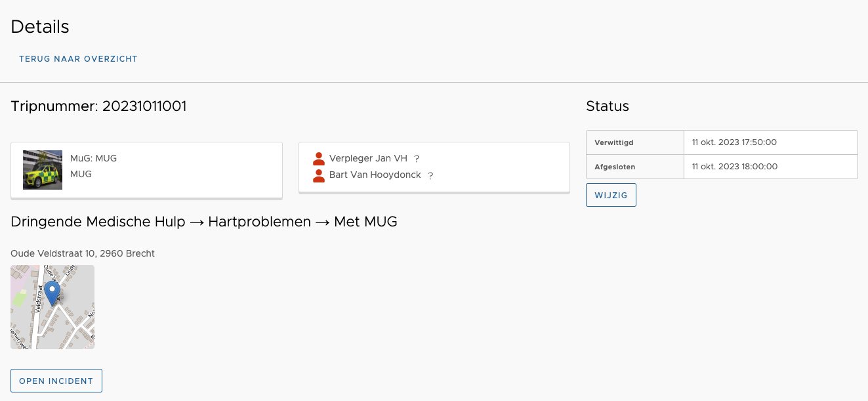
Task: Click the 17:50:00 Verwittigd timestamp
Action: tap(734, 142)
